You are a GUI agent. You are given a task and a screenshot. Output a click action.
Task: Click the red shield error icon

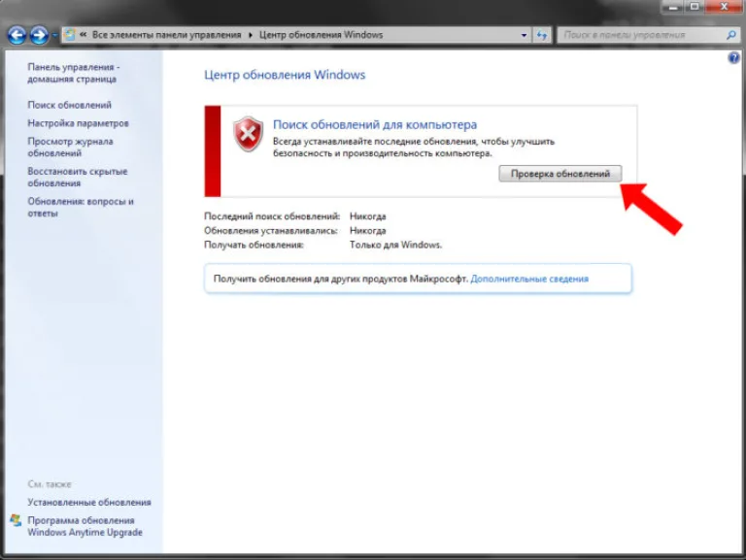pyautogui.click(x=248, y=134)
